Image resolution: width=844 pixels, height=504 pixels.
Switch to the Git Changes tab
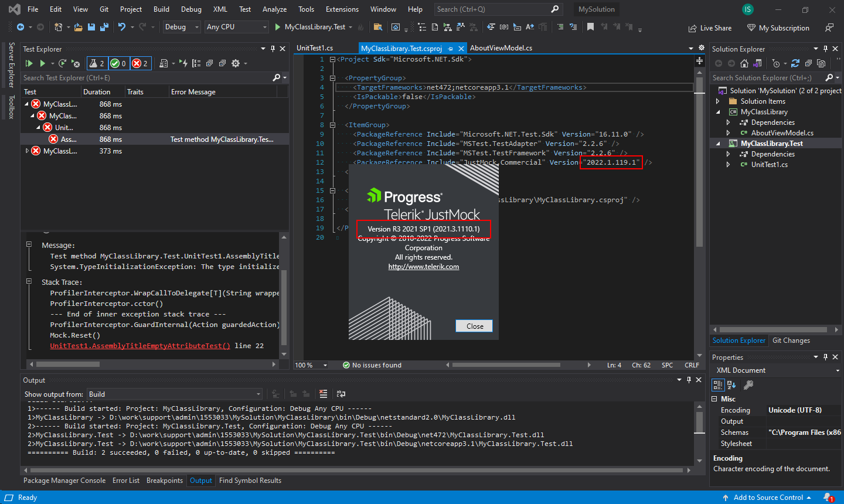pyautogui.click(x=791, y=340)
